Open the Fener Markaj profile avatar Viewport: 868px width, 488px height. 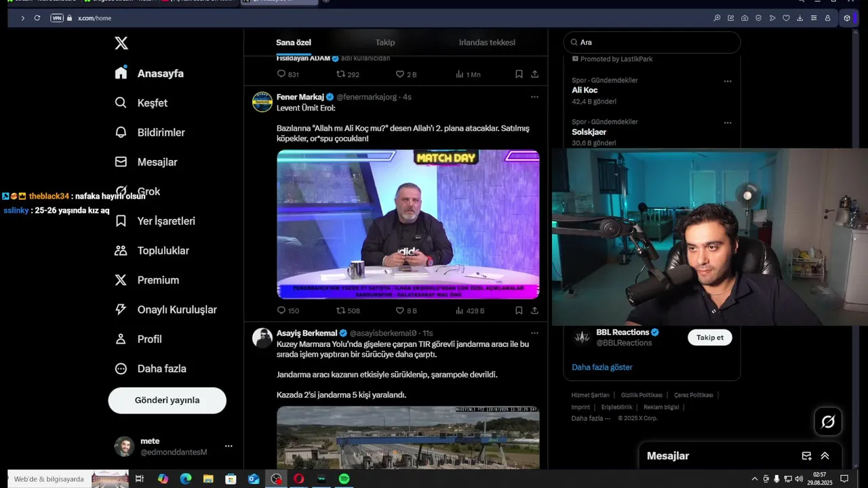click(262, 102)
